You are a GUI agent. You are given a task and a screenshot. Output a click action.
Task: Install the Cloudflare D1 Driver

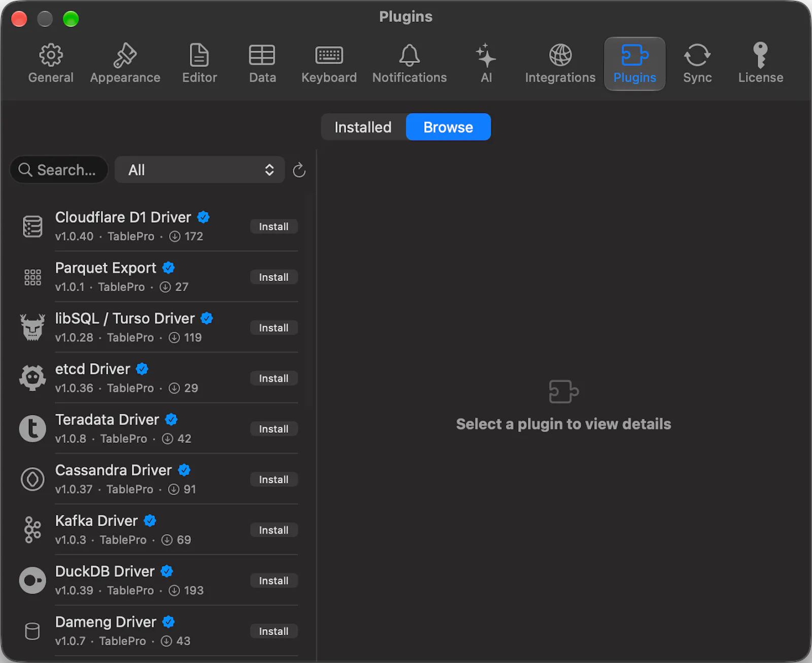pyautogui.click(x=274, y=227)
